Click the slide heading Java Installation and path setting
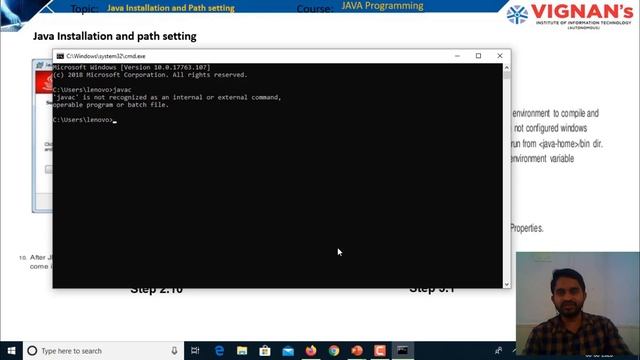The height and width of the screenshot is (360, 640). 115,36
